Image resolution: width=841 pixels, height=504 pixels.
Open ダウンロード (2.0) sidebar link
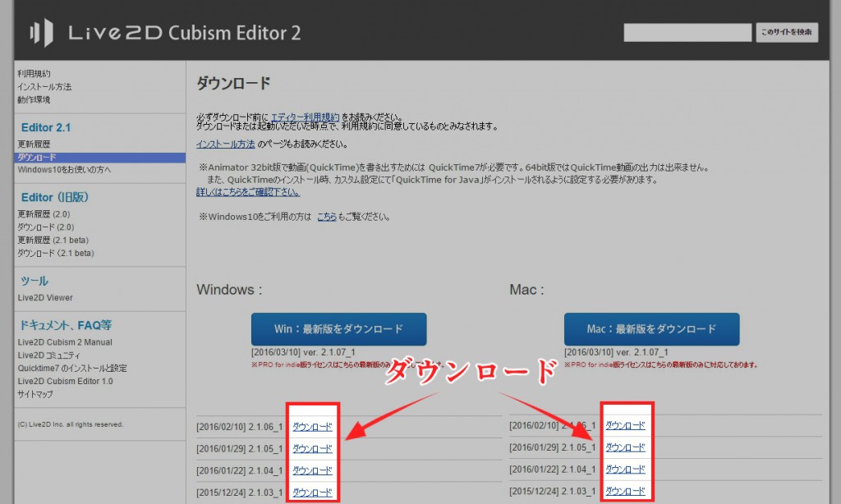coord(46,227)
